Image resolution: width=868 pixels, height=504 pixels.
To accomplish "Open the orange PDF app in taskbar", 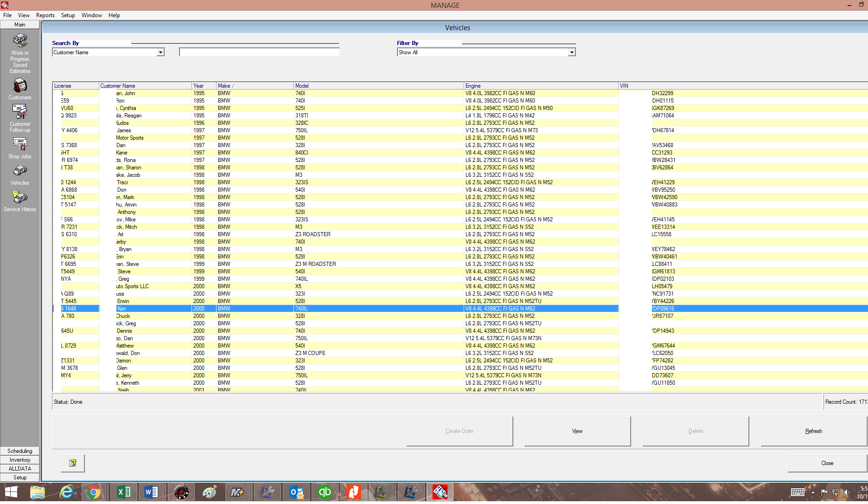I will click(x=354, y=492).
